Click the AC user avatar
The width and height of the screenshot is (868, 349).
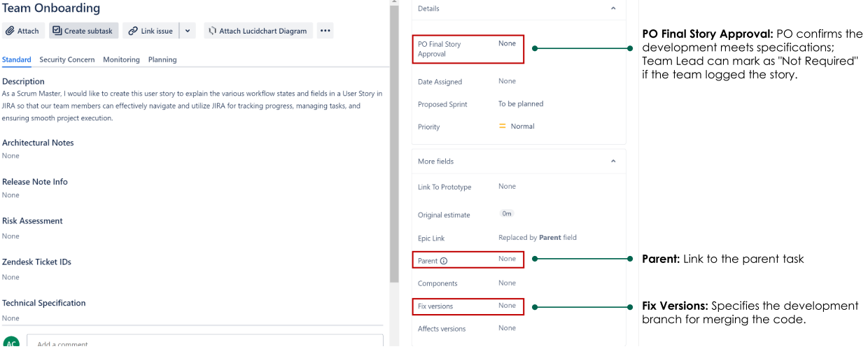point(11,343)
